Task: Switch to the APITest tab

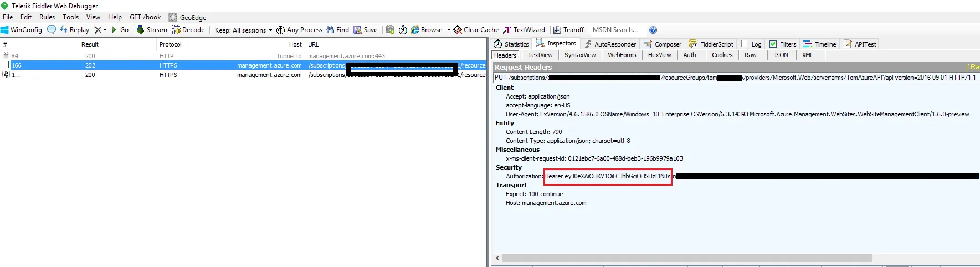Action: point(860,44)
